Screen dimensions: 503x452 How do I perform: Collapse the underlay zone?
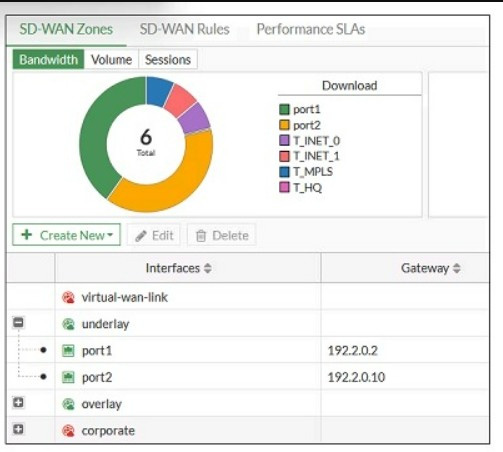tap(18, 322)
